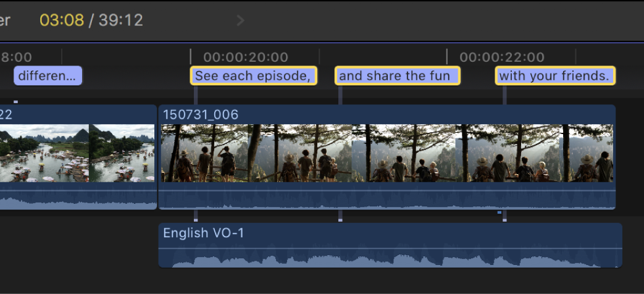Screen dimensions: 644x294
Task: Click the English VO-1 clip name label
Action: [204, 233]
